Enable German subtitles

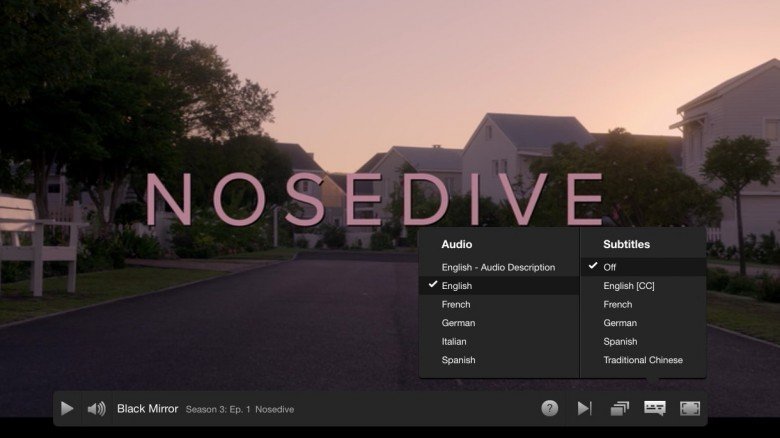pos(643,323)
